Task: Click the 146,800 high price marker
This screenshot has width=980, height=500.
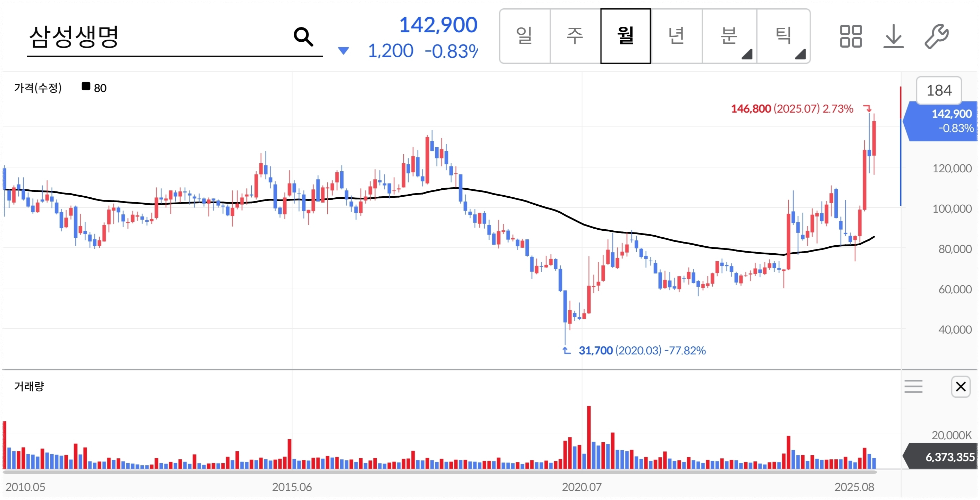Action: [x=751, y=109]
